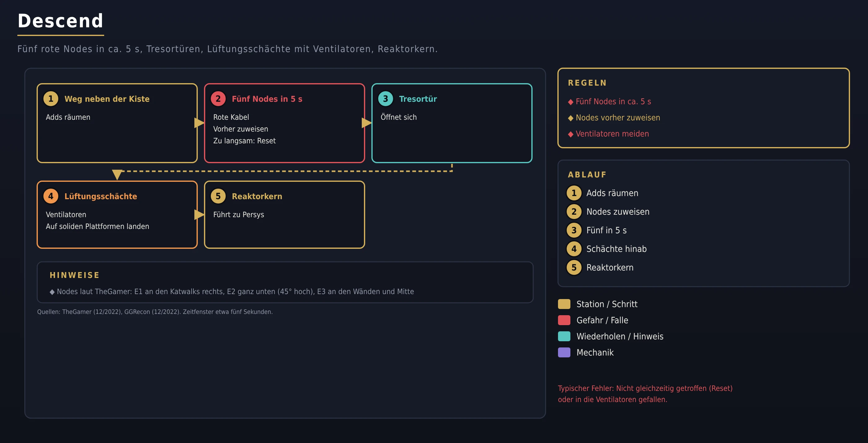Click arrow from Lüftungsschächte to Reaktorkern
The image size is (868, 443).
[x=199, y=215]
